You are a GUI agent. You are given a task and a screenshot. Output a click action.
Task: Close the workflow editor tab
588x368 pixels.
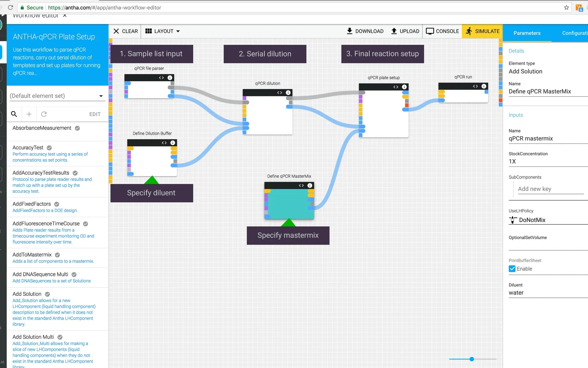click(x=65, y=15)
